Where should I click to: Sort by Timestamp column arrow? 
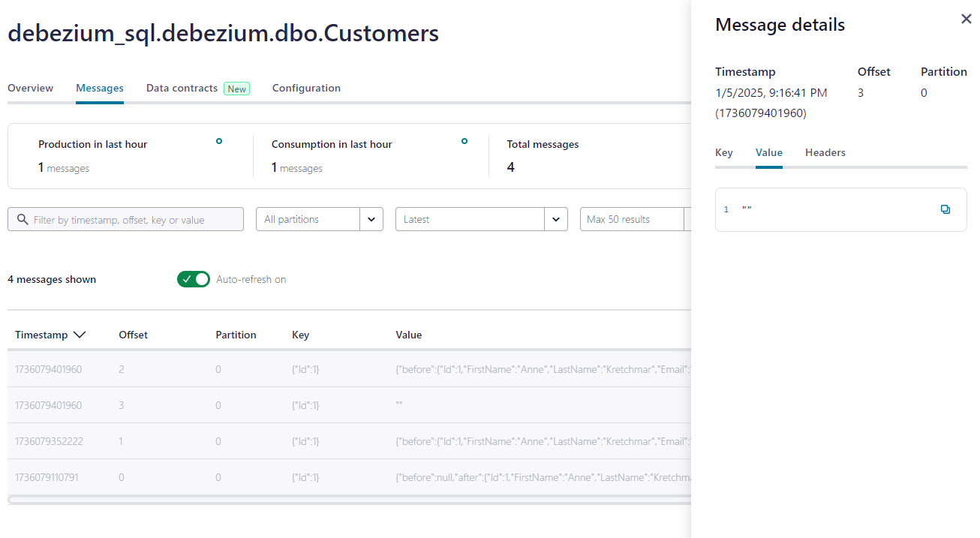pyautogui.click(x=80, y=335)
